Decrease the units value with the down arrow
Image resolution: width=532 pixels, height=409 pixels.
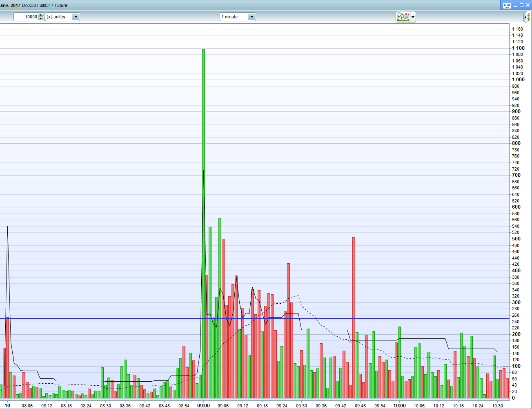41,18
